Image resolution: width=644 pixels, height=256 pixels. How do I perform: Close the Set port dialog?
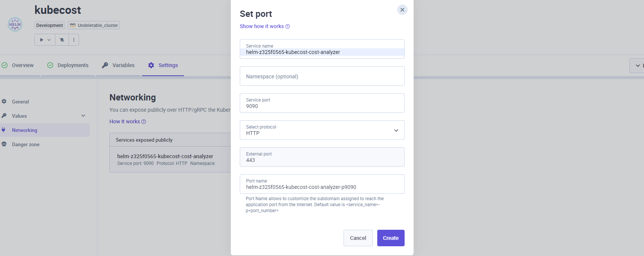click(x=402, y=10)
